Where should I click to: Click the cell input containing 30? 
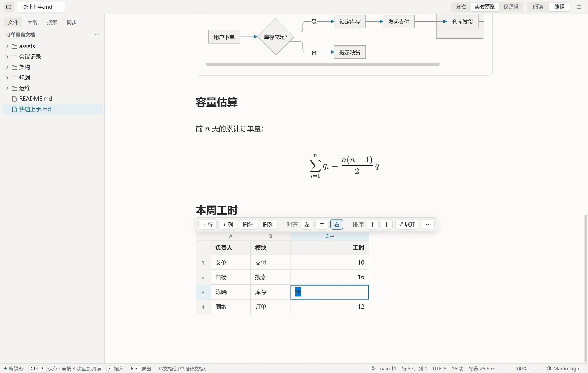[329, 292]
